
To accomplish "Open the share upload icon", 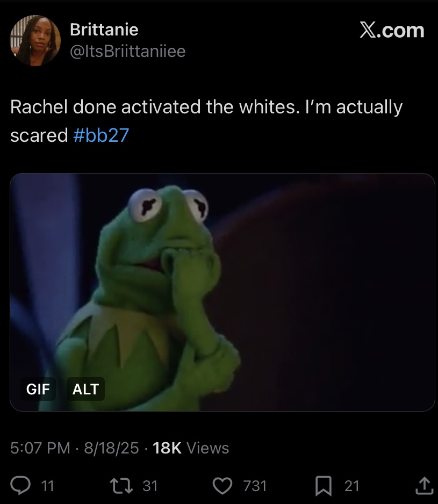I will pyautogui.click(x=424, y=485).
